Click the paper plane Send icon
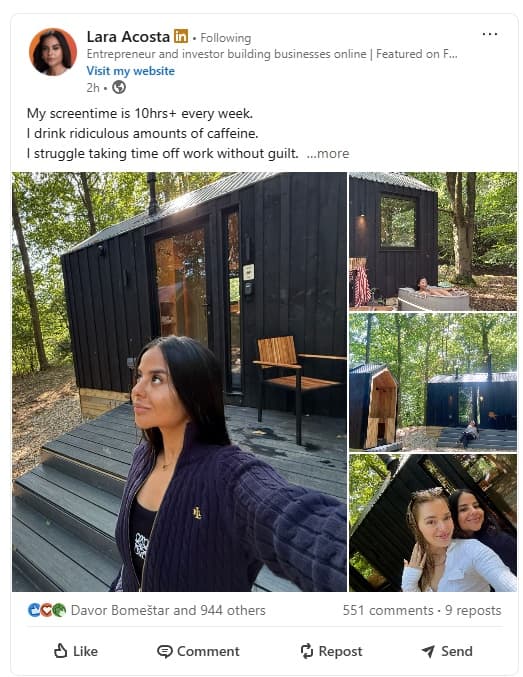Image resolution: width=523 pixels, height=677 pixels. click(x=428, y=651)
